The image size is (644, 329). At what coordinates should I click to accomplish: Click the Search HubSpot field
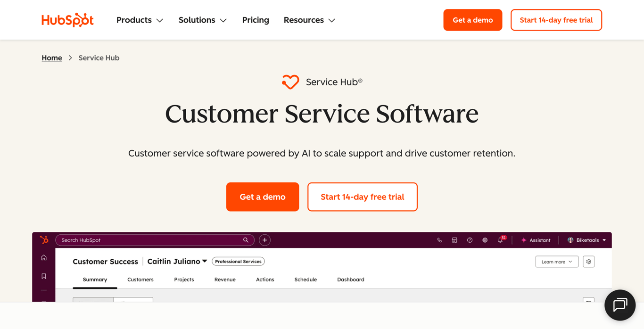(x=155, y=240)
